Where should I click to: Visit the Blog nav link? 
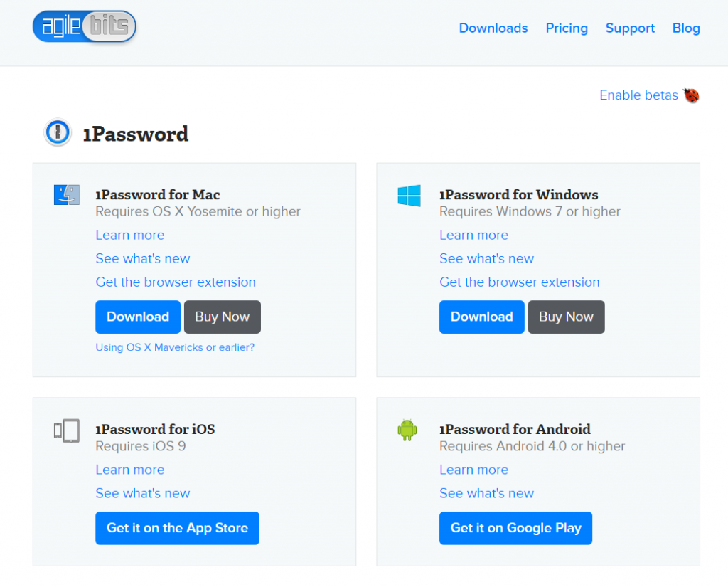coord(686,28)
